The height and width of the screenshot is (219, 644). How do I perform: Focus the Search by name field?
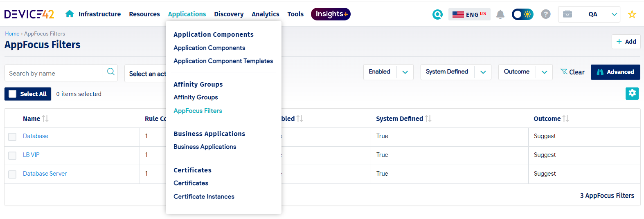click(54, 73)
